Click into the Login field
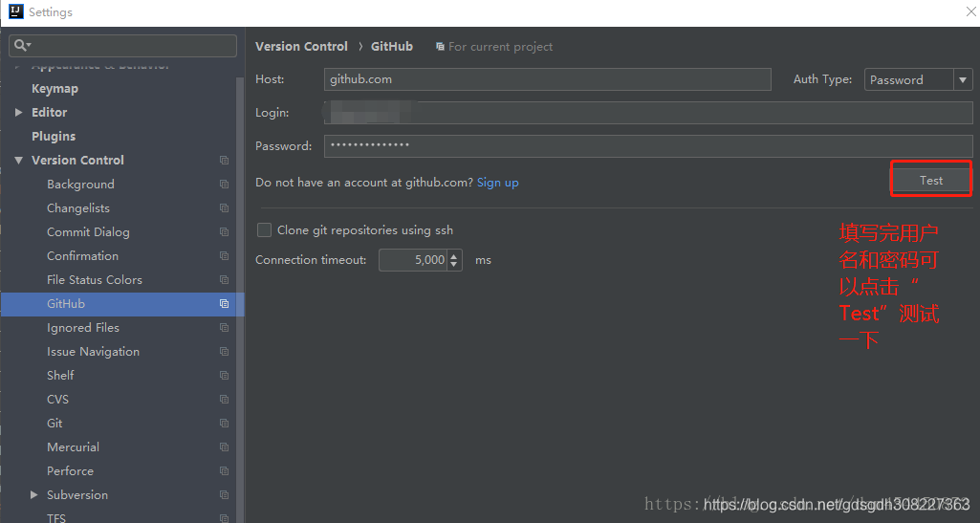The image size is (980, 523). pos(648,113)
